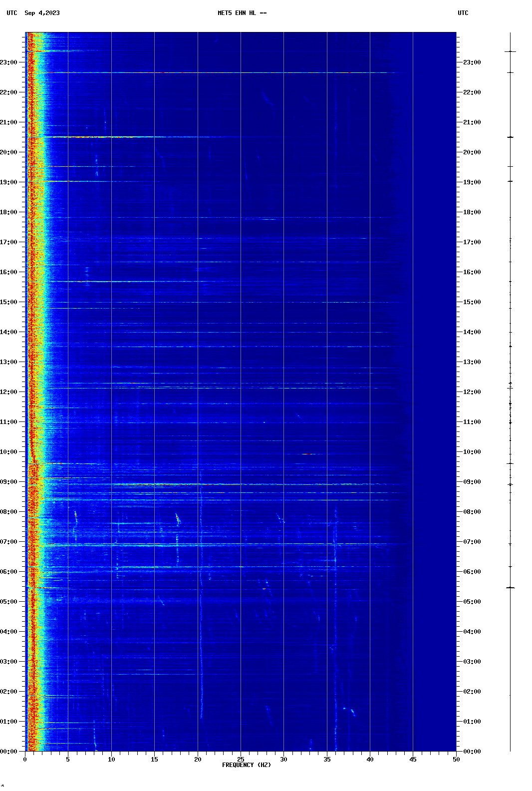Select the 35 Hz frequency tick label
Viewport: 532px width, 791px height.
pyautogui.click(x=327, y=760)
